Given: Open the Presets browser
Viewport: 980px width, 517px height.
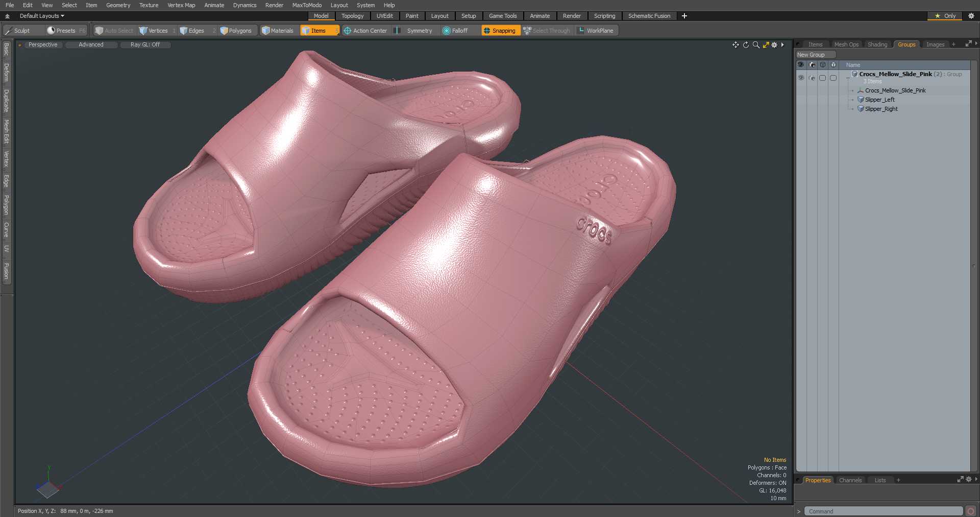Looking at the screenshot, I should pyautogui.click(x=66, y=31).
